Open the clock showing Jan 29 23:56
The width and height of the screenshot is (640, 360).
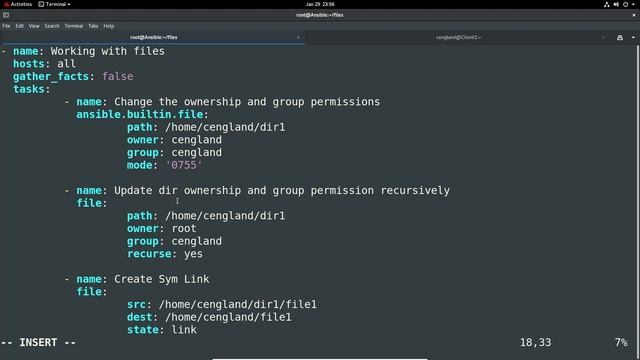[x=320, y=4]
